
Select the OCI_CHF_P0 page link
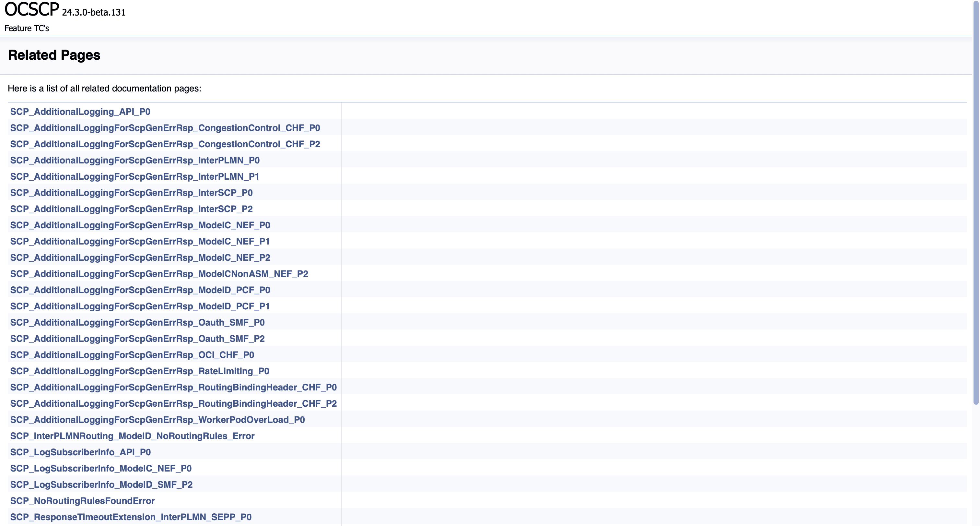(132, 355)
